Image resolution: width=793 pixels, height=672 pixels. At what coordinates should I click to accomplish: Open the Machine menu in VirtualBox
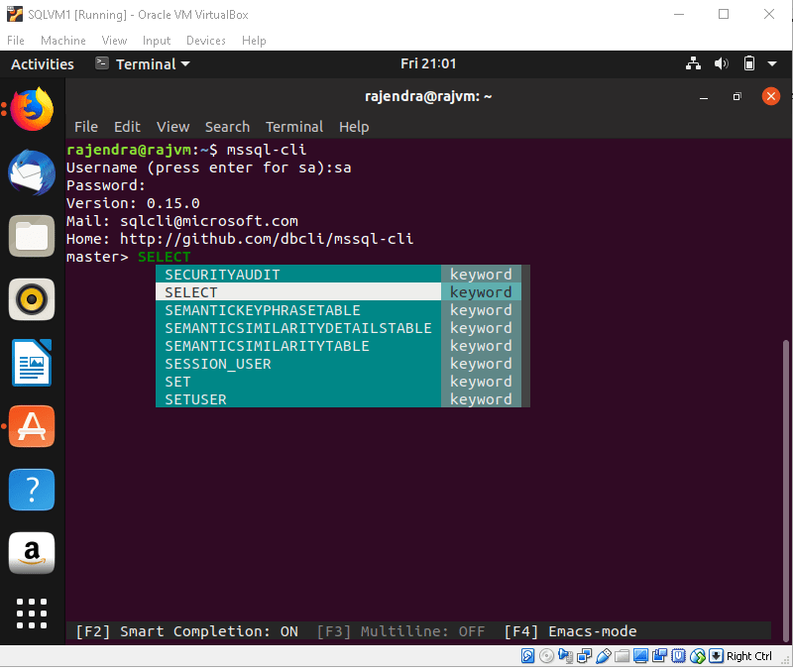pyautogui.click(x=62, y=41)
